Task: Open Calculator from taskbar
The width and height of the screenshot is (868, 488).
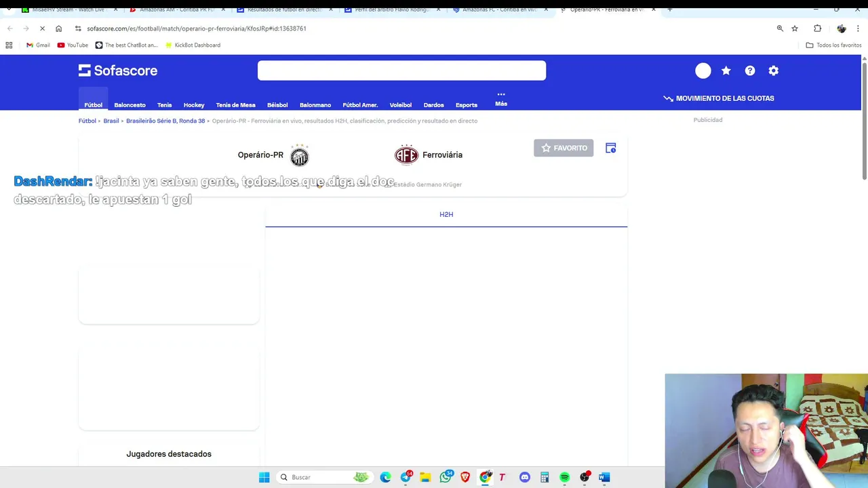Action: pos(545,477)
